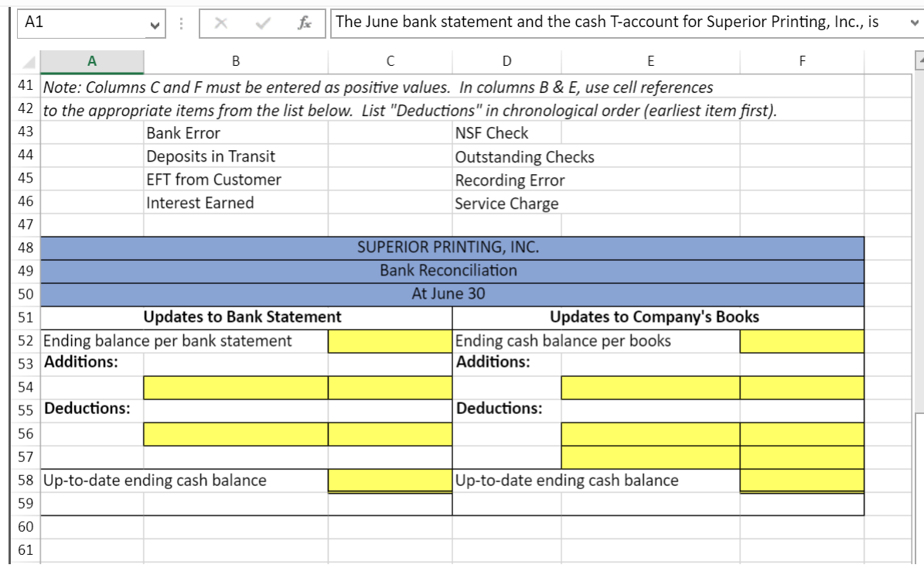This screenshot has height=575, width=924.
Task: Click the Insert Function (fx) icon
Action: pos(307,22)
